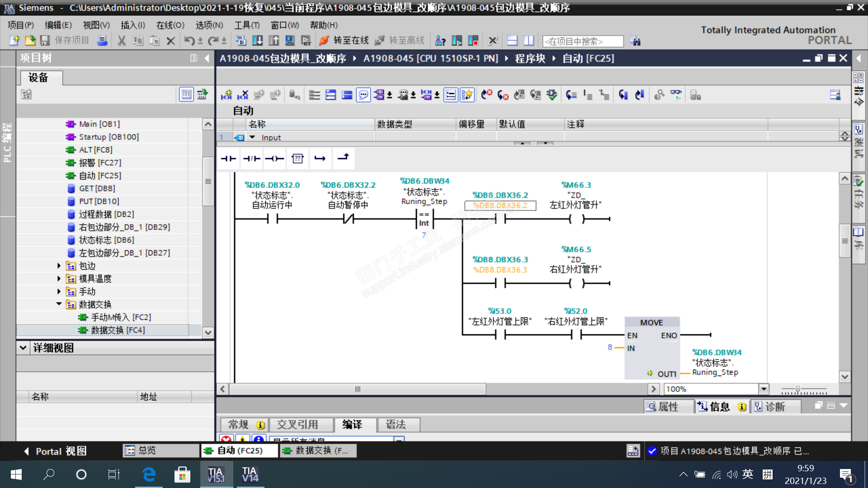The image size is (868, 488).
Task: Click the open branch icon
Action: (320, 159)
